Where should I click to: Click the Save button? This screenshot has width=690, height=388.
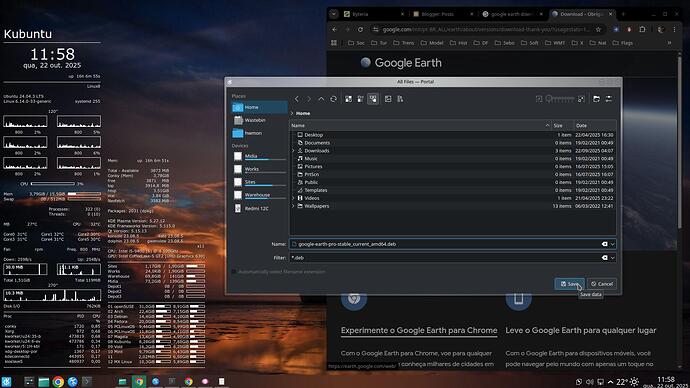tap(569, 284)
